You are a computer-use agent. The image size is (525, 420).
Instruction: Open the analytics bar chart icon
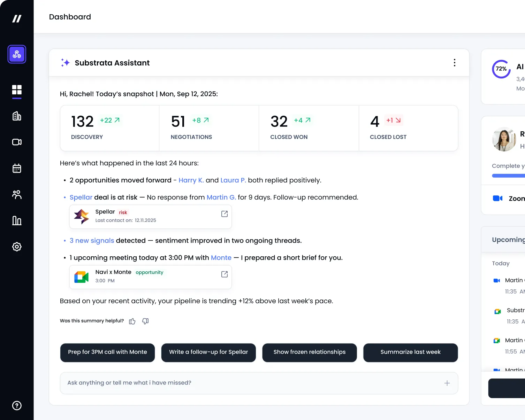click(16, 220)
